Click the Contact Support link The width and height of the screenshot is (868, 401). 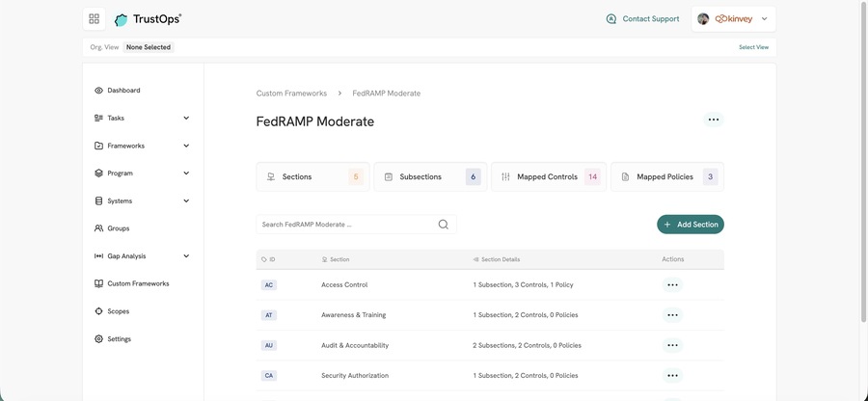tap(650, 19)
